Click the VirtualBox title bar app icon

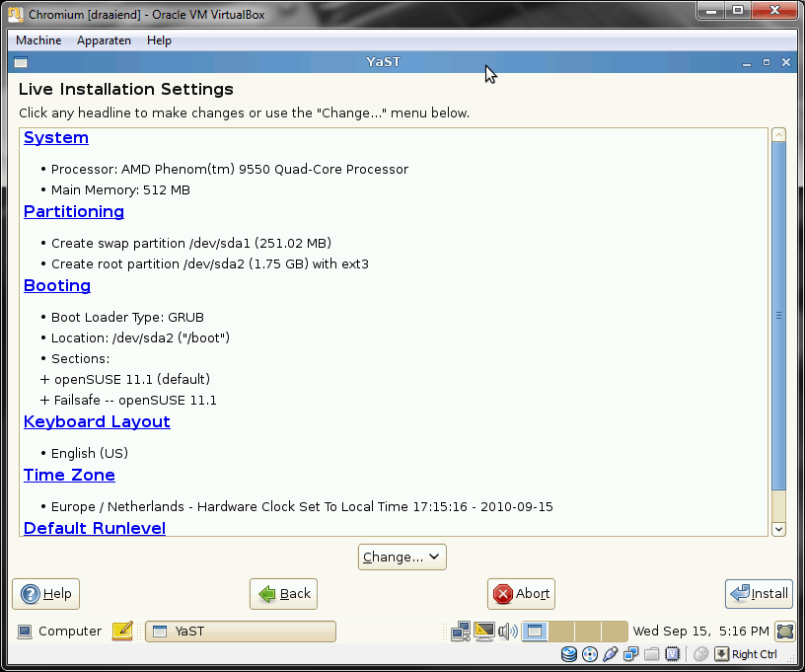16,15
